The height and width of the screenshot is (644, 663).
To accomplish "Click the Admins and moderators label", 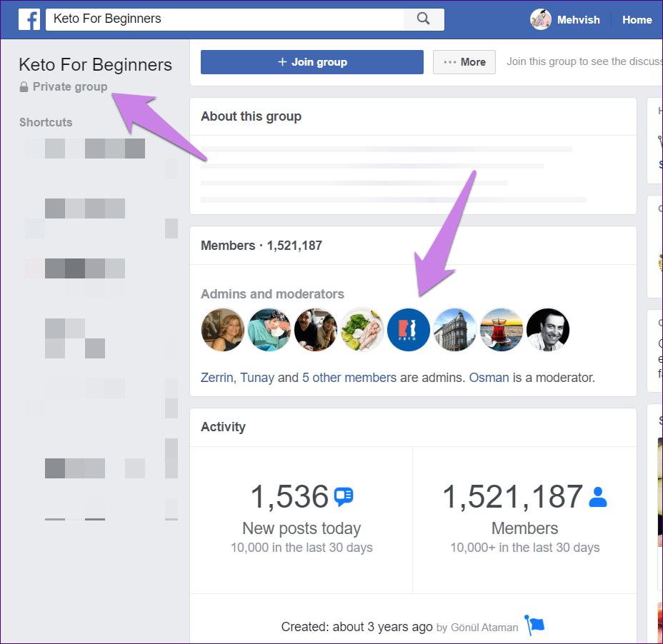I will point(273,294).
